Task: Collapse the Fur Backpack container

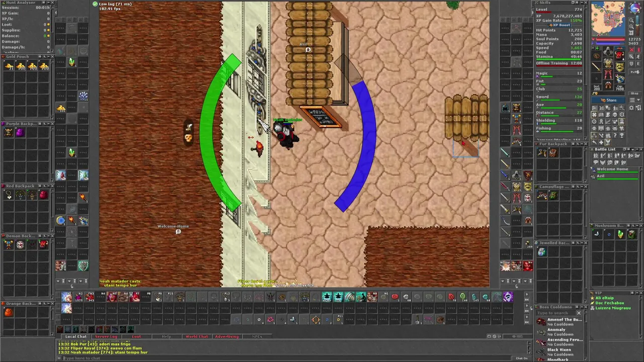Action: tap(582, 144)
